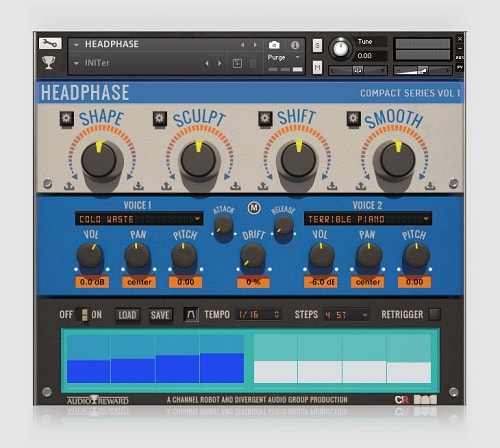Enable the RETRIGGER checkbox
Image resolution: width=500 pixels, height=448 pixels.
pyautogui.click(x=434, y=314)
